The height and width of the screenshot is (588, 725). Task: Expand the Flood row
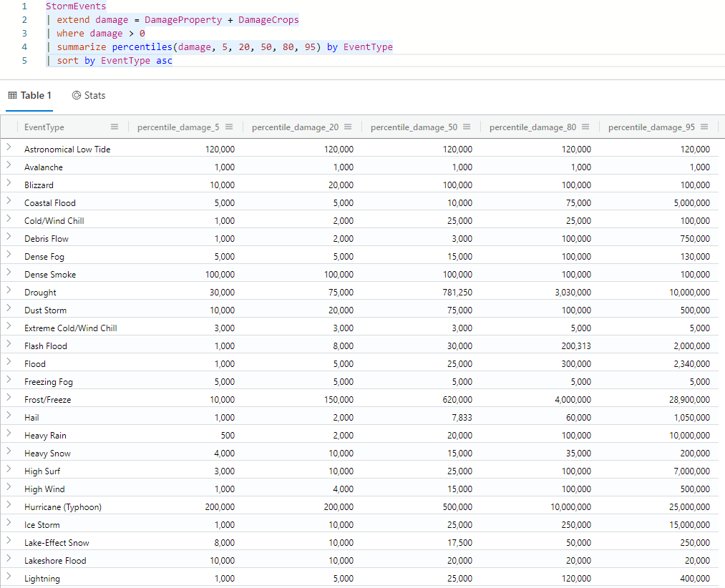click(x=9, y=362)
